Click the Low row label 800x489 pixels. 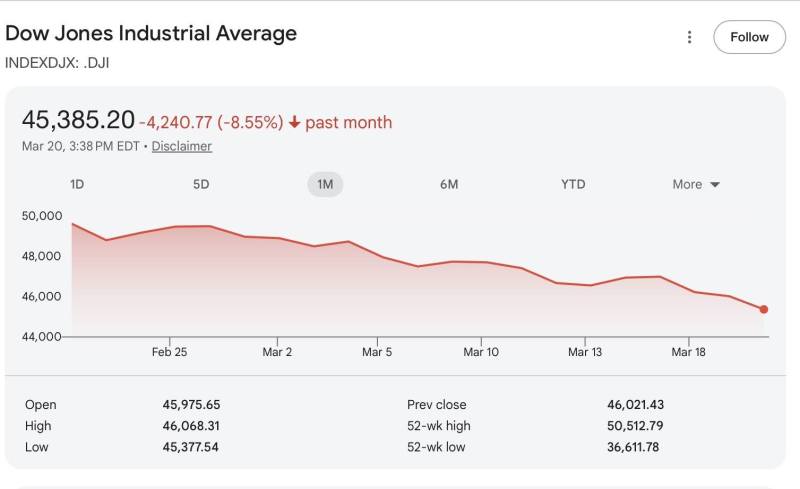tap(37, 447)
